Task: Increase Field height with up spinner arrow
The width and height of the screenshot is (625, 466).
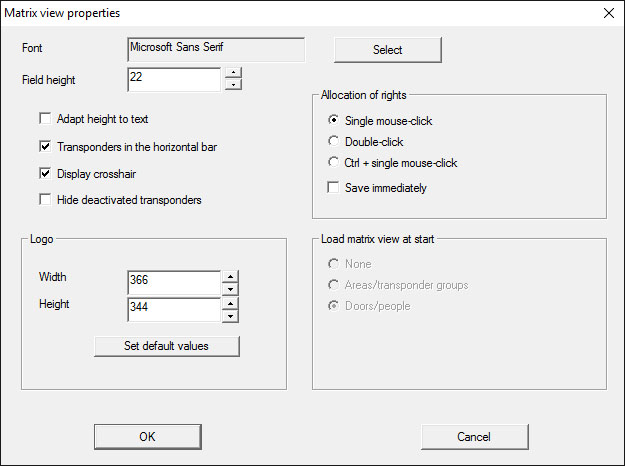Action: pos(233,72)
